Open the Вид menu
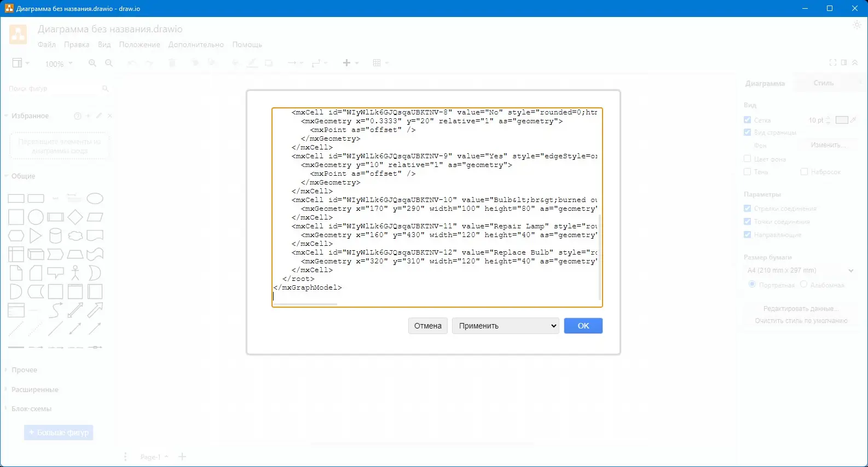The height and width of the screenshot is (467, 868). [x=105, y=44]
